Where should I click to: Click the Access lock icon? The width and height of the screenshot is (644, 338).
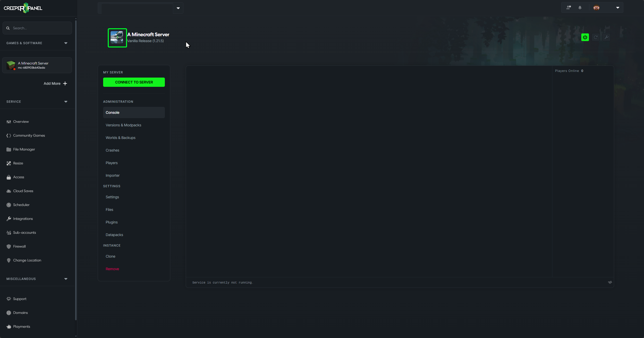tap(9, 177)
